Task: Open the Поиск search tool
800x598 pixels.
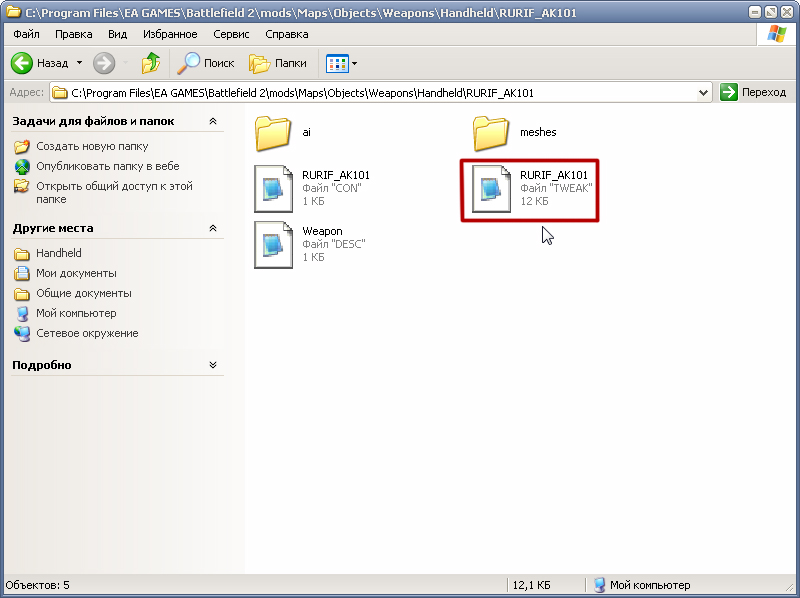Action: pos(206,63)
